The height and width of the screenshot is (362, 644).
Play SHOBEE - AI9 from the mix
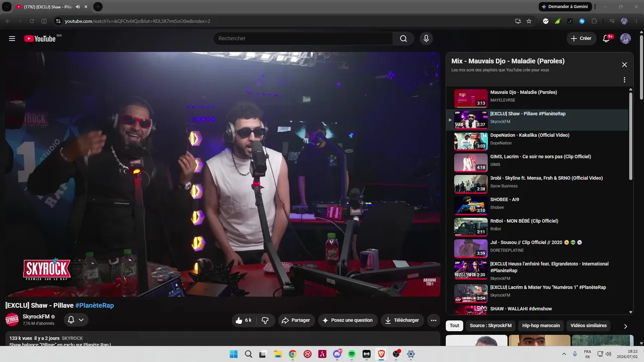[537, 206]
